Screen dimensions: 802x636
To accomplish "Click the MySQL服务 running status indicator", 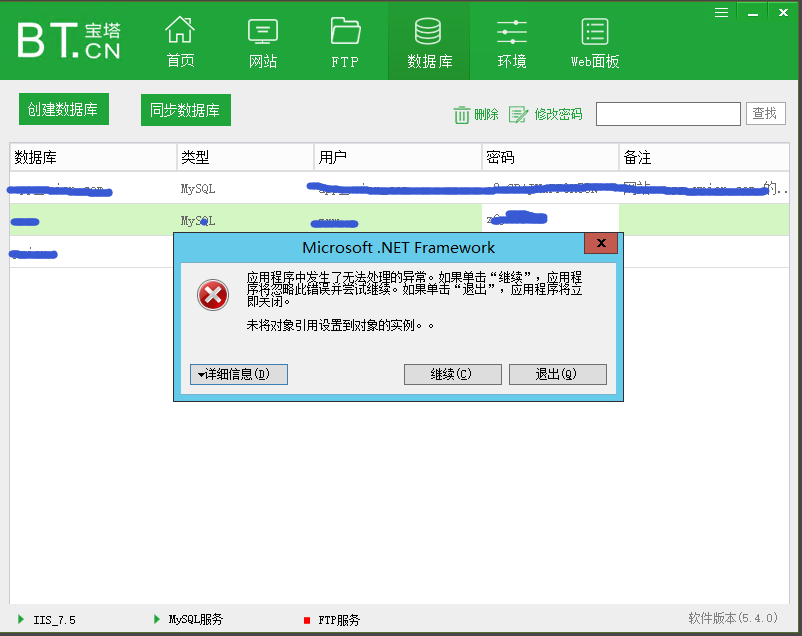I will (157, 619).
